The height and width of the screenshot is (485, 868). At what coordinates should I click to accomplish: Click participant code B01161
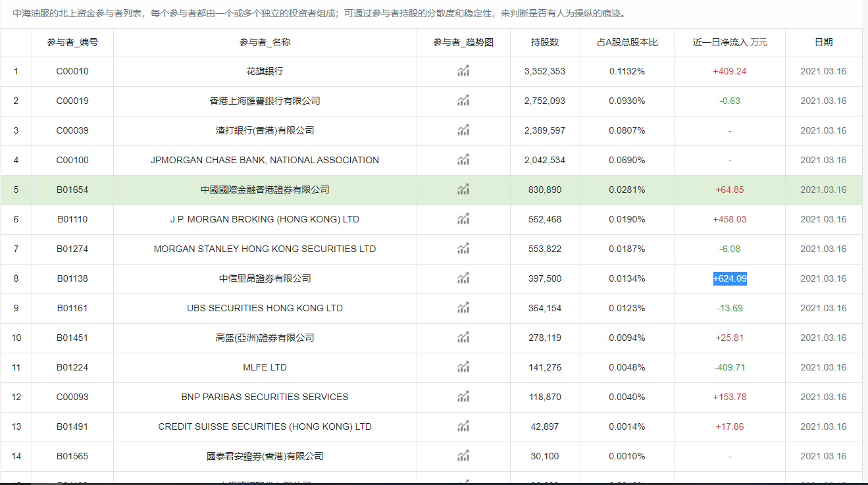(72, 308)
